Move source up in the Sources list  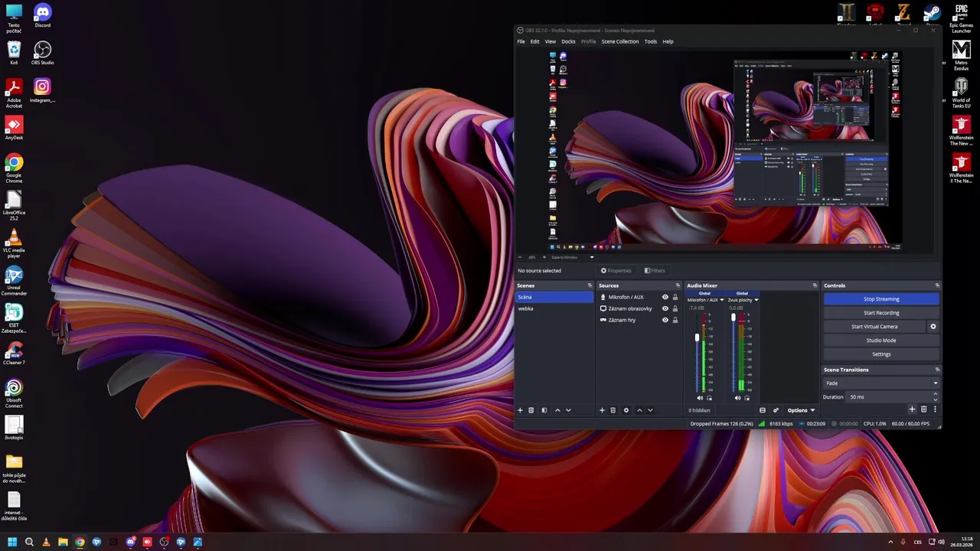pyautogui.click(x=639, y=410)
